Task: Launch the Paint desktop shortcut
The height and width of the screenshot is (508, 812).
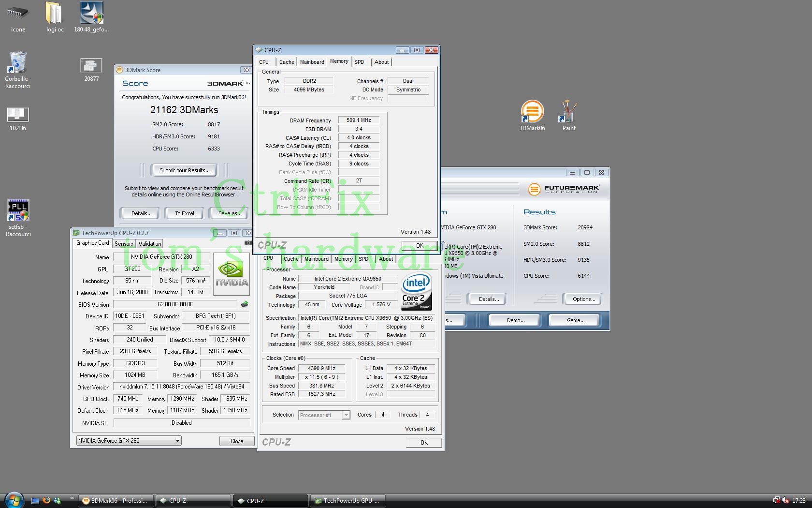Action: pos(569,115)
